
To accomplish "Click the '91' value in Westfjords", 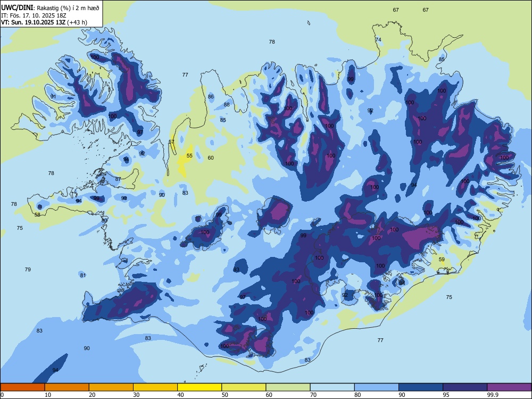I will pos(53,97).
